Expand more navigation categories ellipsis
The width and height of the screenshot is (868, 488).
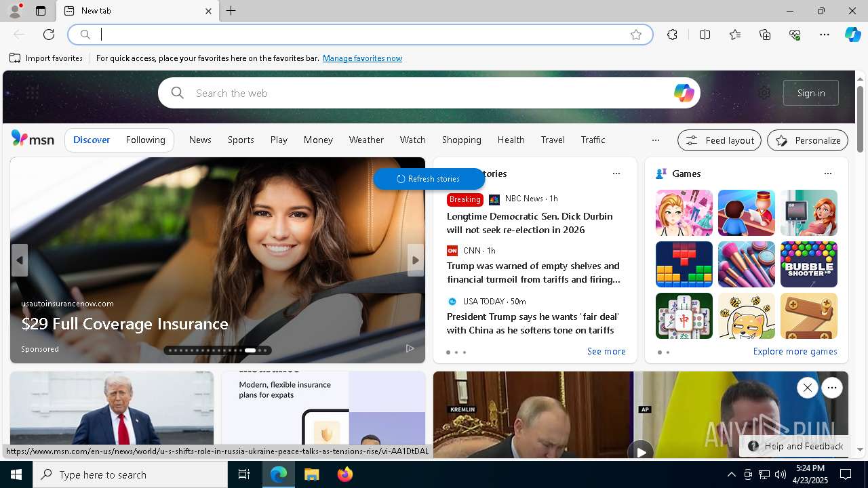655,140
